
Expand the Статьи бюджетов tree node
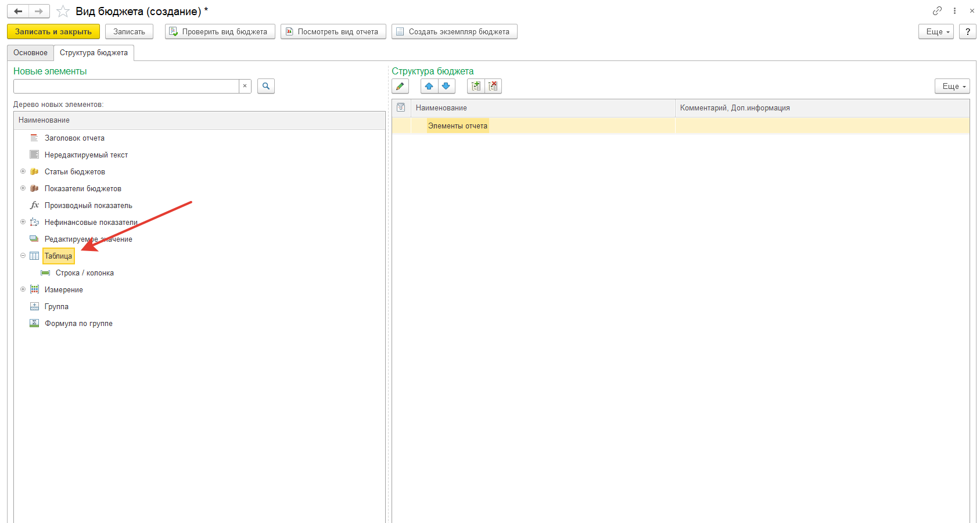pos(23,171)
